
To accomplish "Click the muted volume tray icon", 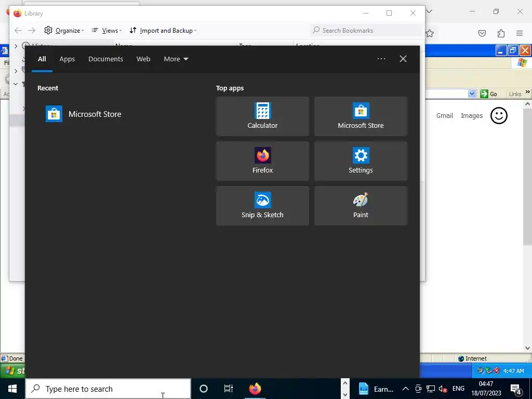I will (443, 389).
